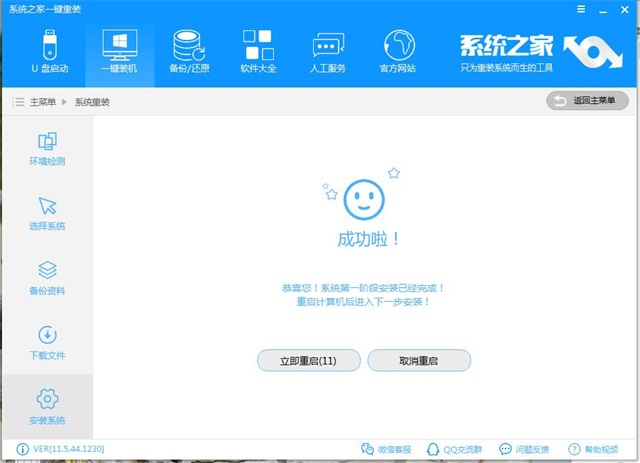Image resolution: width=640 pixels, height=463 pixels.
Task: Select the 一键装机 one-click install tab
Action: (119, 53)
